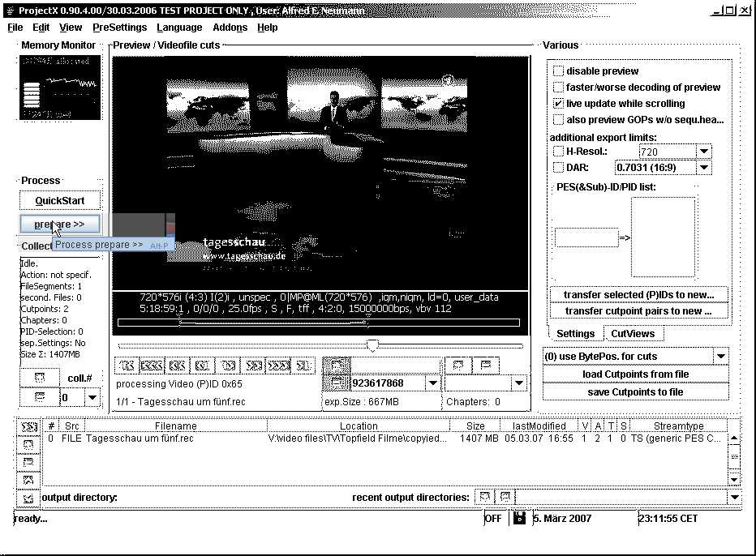Viewport: 756px width, 556px height.
Task: Enable the disable preview checkbox
Action: coord(558,71)
